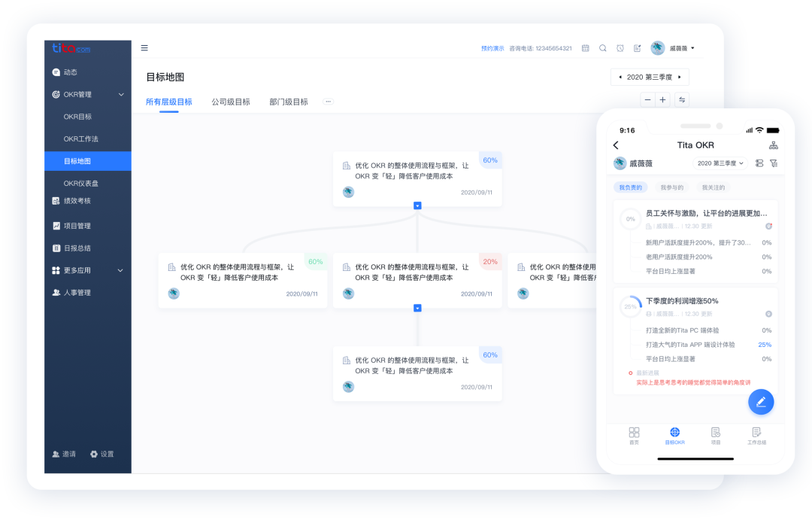This screenshot has height=520, width=812.
Task: Open the calendar icon in the top bar
Action: [x=585, y=48]
